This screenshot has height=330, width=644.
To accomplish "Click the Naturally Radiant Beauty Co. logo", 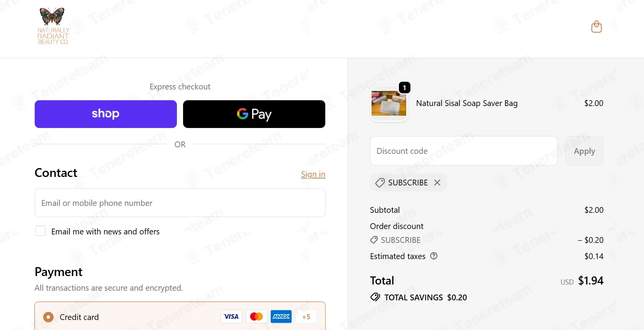I will (x=53, y=26).
